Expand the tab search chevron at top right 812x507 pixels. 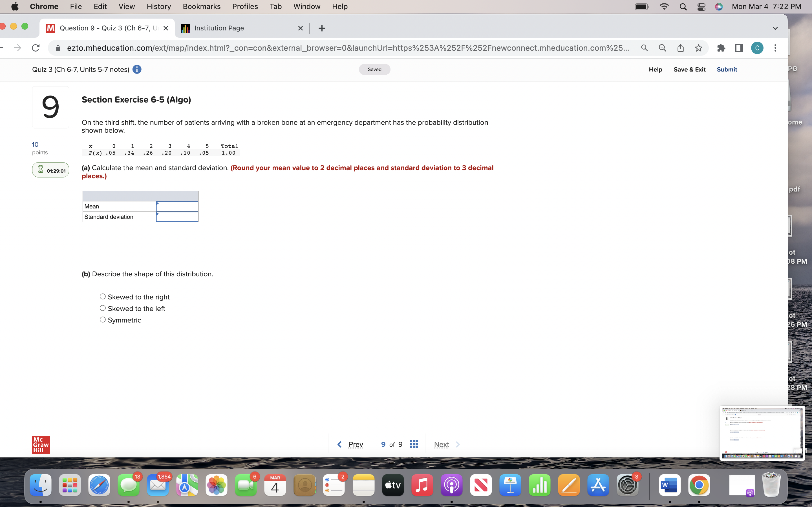click(x=775, y=28)
